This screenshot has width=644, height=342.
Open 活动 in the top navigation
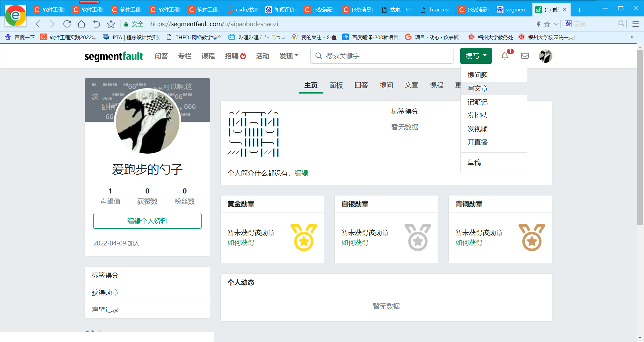pyautogui.click(x=263, y=56)
